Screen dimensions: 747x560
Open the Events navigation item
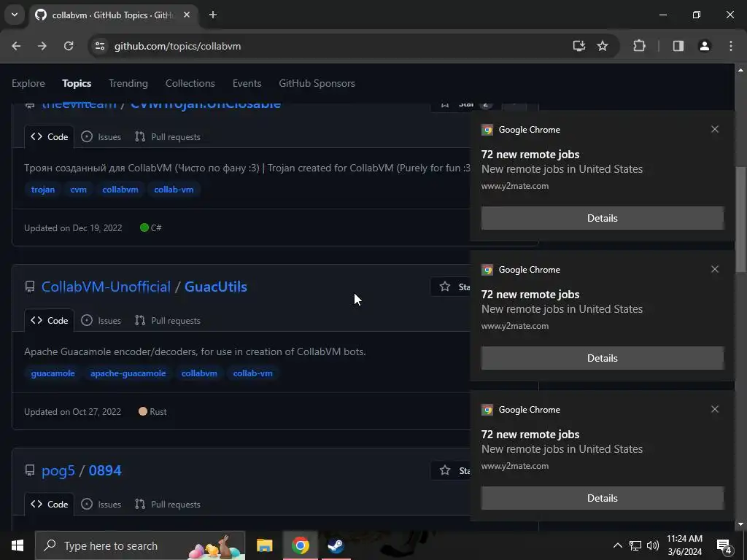tap(247, 83)
